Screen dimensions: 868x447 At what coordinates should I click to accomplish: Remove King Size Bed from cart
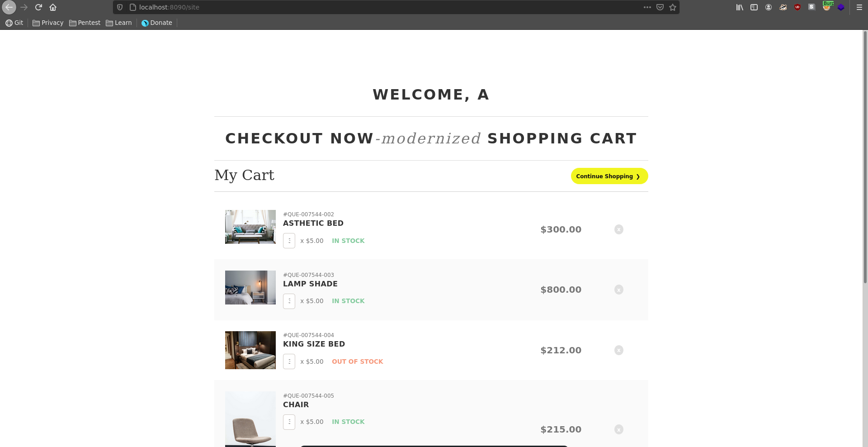click(x=619, y=350)
